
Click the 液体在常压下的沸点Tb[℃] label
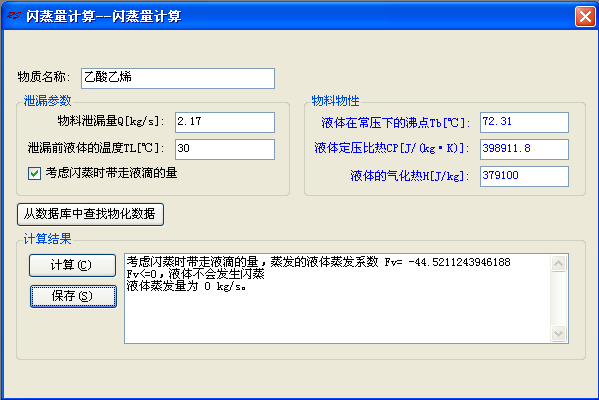pos(395,123)
